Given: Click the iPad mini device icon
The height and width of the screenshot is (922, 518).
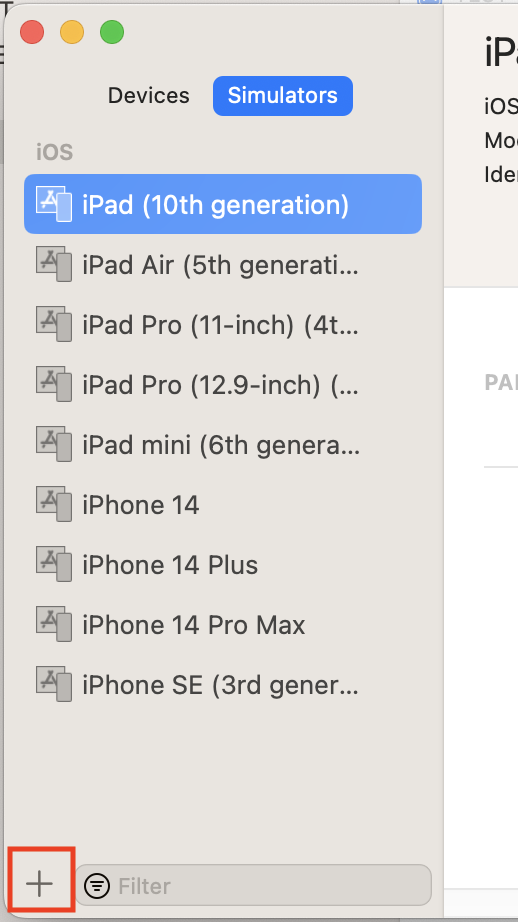Looking at the screenshot, I should click(x=54, y=444).
